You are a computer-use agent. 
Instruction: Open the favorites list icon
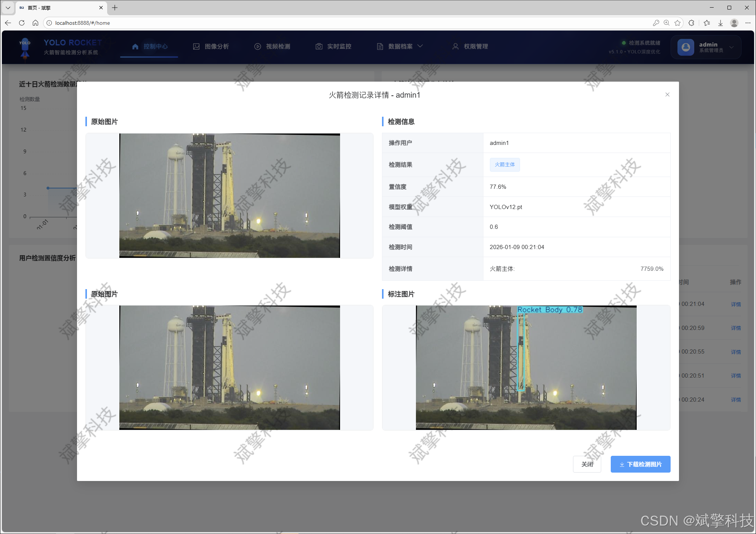[x=707, y=23]
